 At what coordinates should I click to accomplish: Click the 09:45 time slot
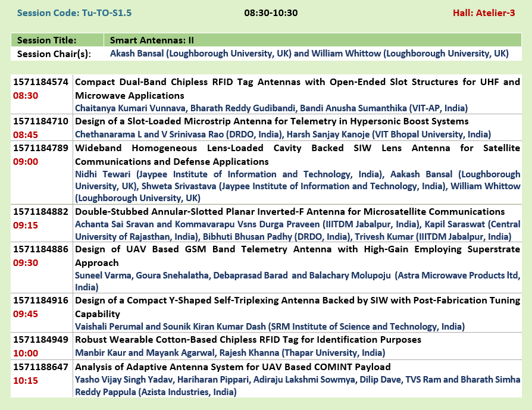[x=26, y=314]
